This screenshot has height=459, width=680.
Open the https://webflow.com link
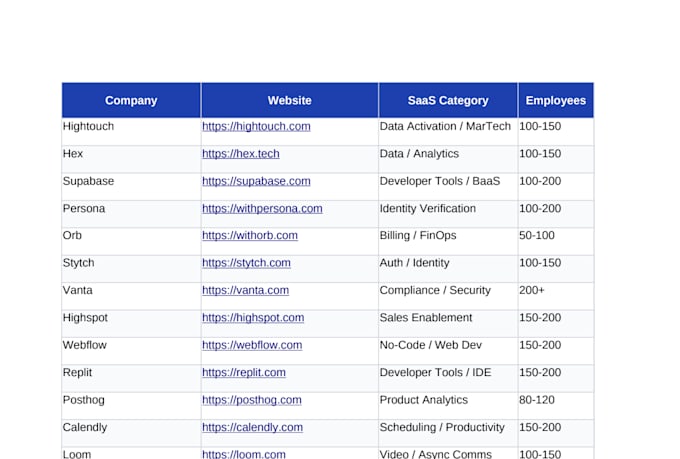click(x=252, y=345)
